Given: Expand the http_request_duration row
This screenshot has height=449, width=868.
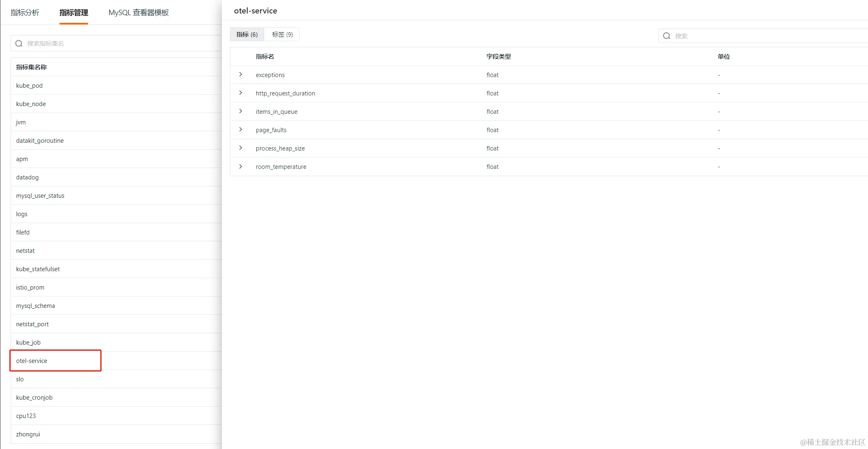Looking at the screenshot, I should click(x=241, y=93).
